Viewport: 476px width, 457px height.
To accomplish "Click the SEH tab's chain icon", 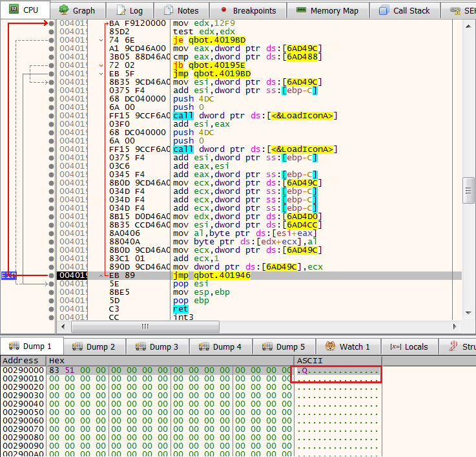I will pyautogui.click(x=455, y=11).
